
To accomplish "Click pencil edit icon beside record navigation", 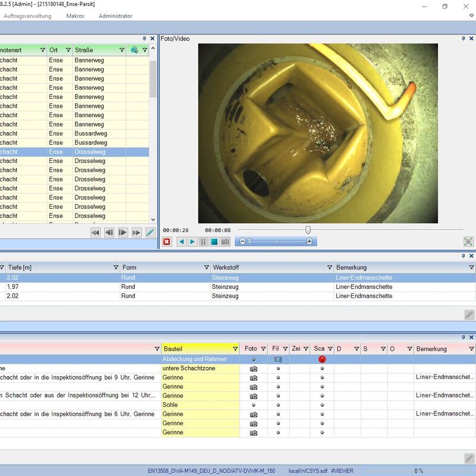I will [x=150, y=233].
